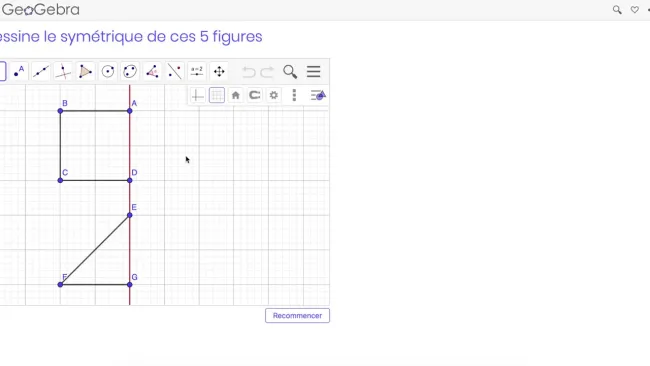Click the Redo arrow
Viewport: 650px width, 366px height.
[x=267, y=72]
